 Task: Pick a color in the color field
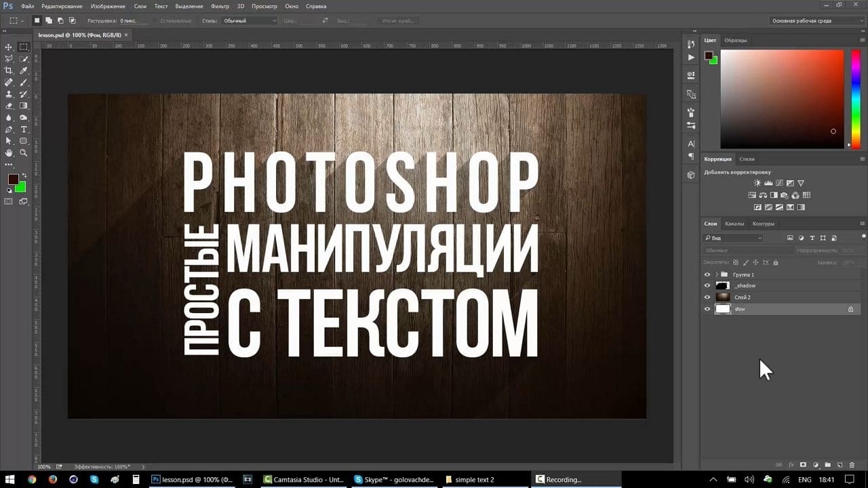[x=782, y=99]
